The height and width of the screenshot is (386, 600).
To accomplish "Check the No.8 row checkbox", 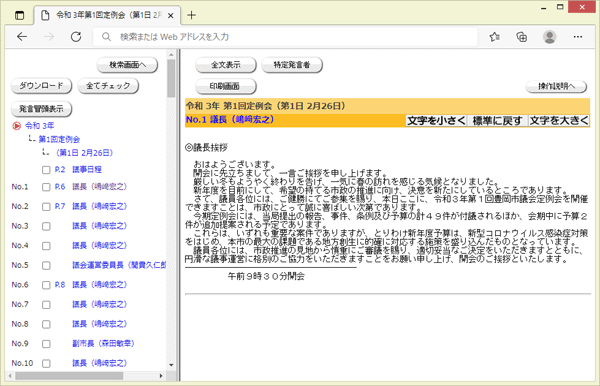I will [x=46, y=324].
